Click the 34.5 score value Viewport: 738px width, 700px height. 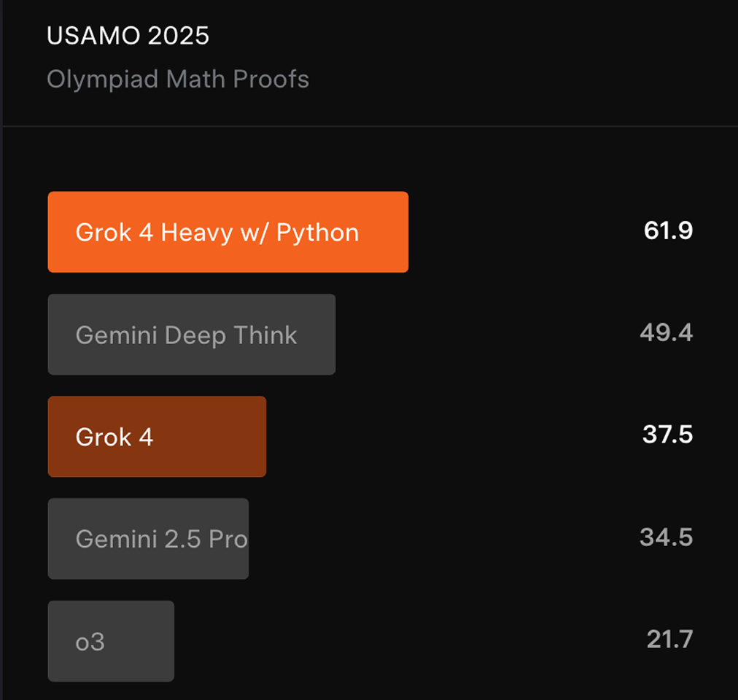(x=666, y=537)
